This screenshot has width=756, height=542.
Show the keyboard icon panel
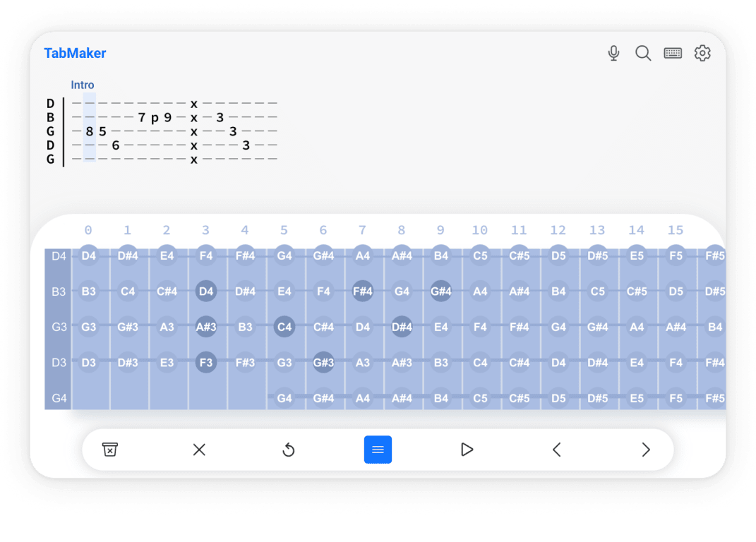point(673,53)
